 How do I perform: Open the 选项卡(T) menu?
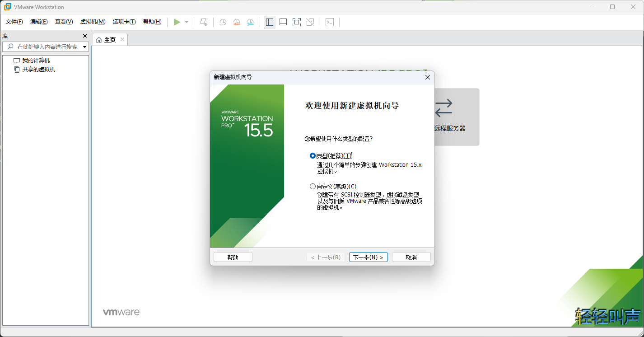point(124,22)
